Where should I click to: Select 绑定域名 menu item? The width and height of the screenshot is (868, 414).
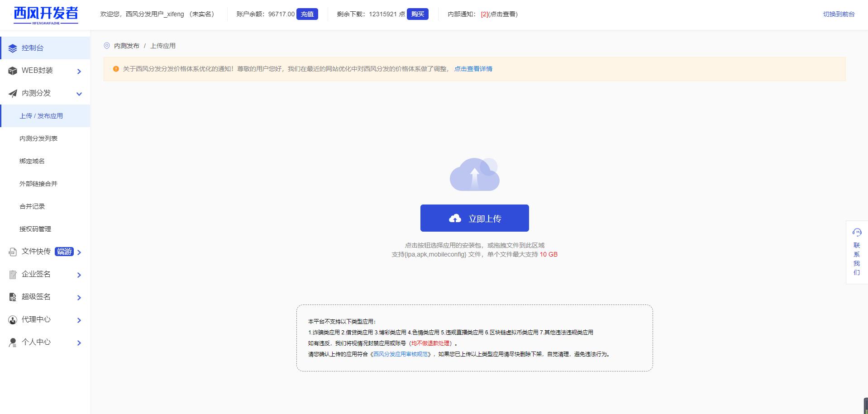[x=32, y=161]
